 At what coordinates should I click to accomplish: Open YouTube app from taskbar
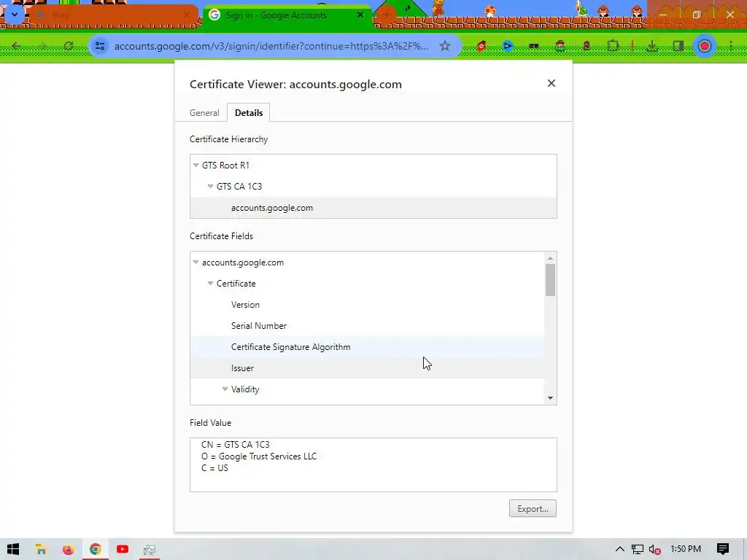(123, 550)
